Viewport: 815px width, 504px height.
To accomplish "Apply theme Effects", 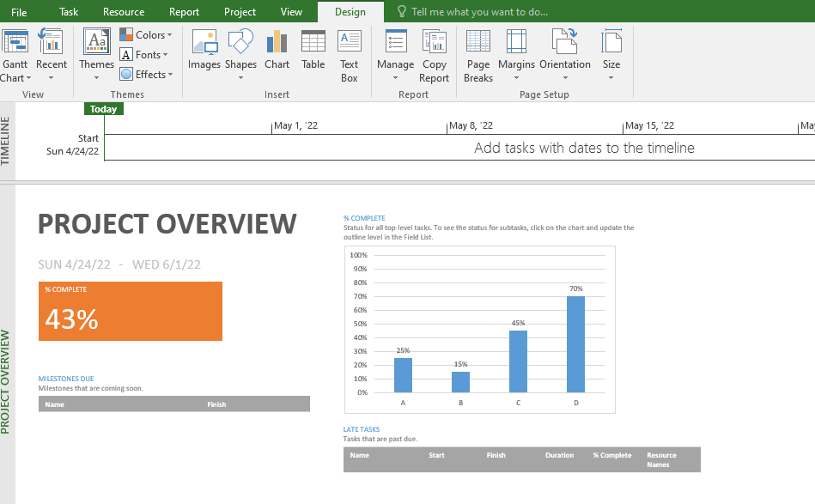I will tap(147, 74).
